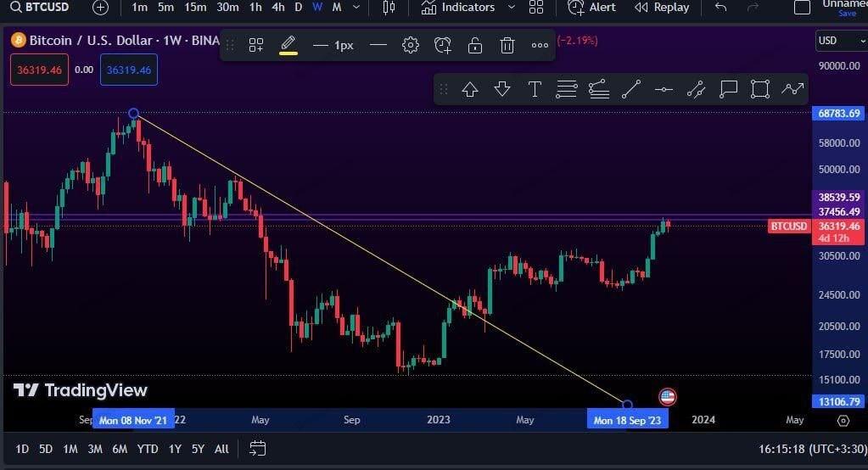
Task: Add alert on the trend line
Action: coord(443,45)
